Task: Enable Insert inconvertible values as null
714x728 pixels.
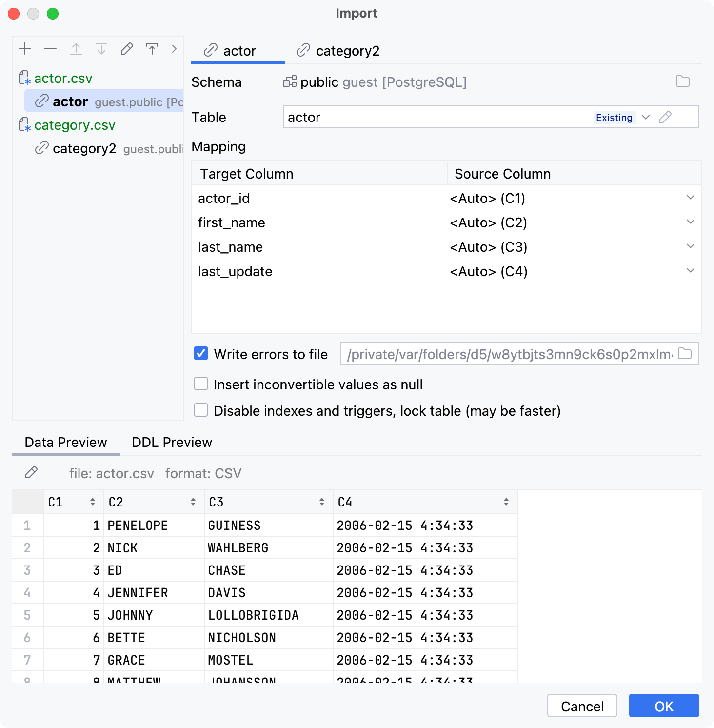Action: point(200,384)
